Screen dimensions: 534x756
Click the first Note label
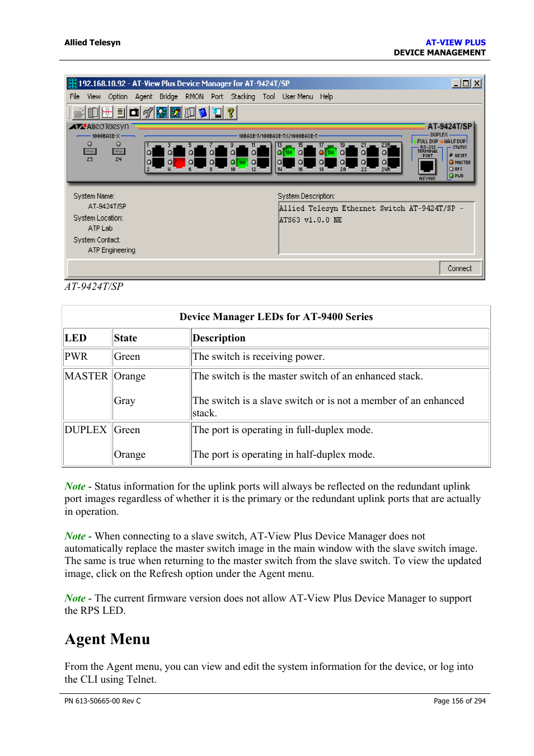[x=75, y=486]
